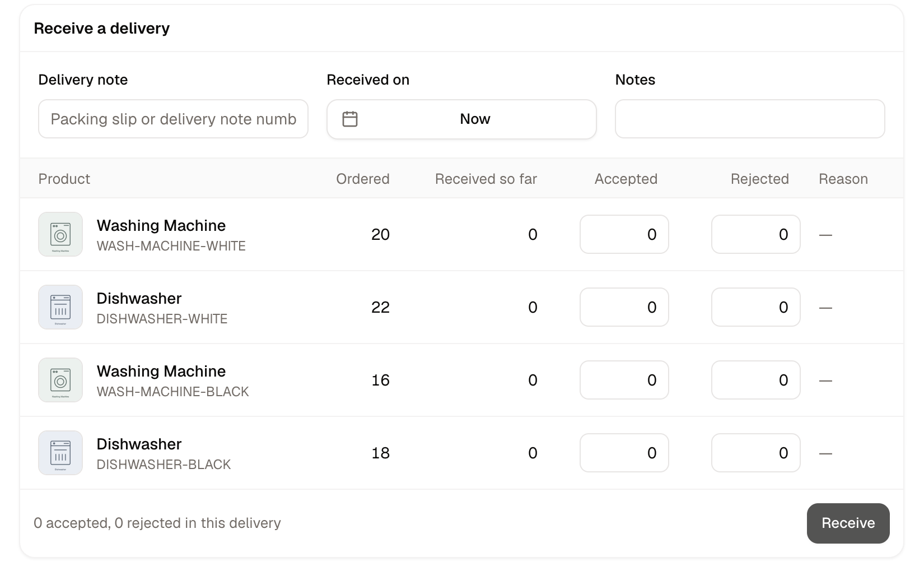The height and width of the screenshot is (566, 924).
Task: Select the Ordered column header
Action: tap(363, 179)
